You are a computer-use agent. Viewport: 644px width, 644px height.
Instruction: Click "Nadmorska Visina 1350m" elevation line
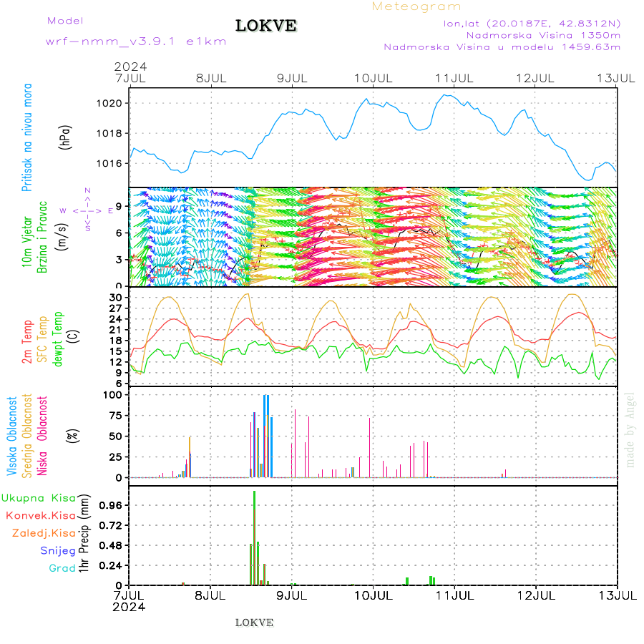coord(543,35)
